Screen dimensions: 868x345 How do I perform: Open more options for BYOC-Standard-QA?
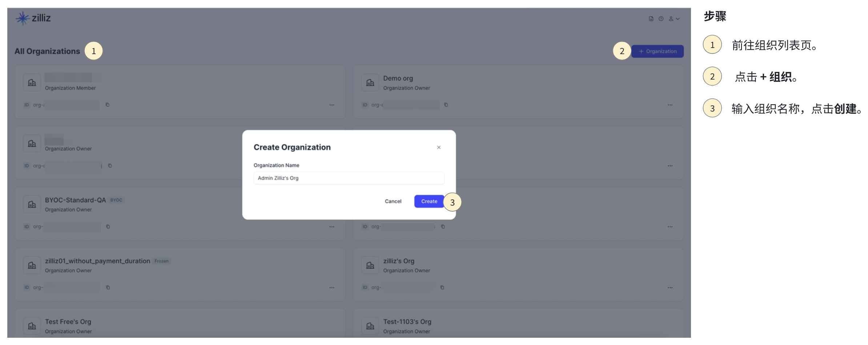point(332,227)
